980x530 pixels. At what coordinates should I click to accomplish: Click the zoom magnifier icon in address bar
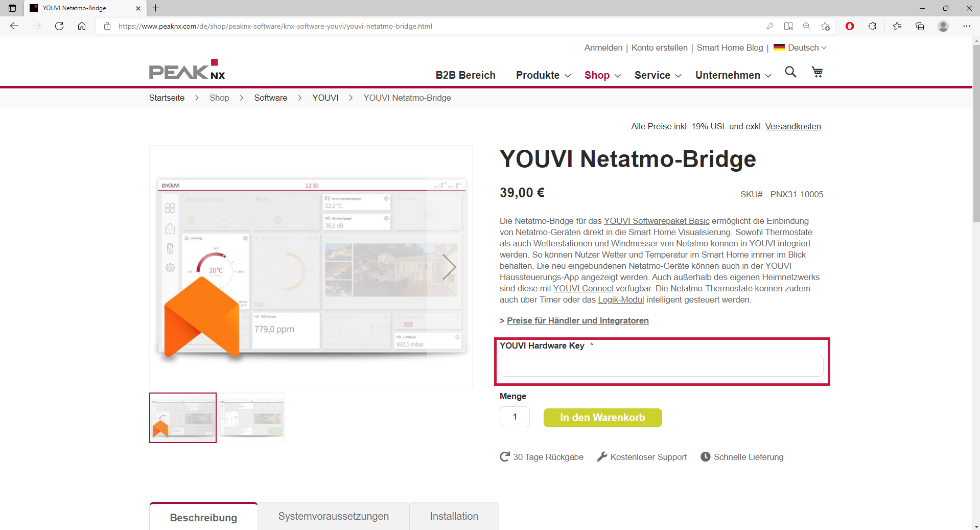tap(807, 26)
